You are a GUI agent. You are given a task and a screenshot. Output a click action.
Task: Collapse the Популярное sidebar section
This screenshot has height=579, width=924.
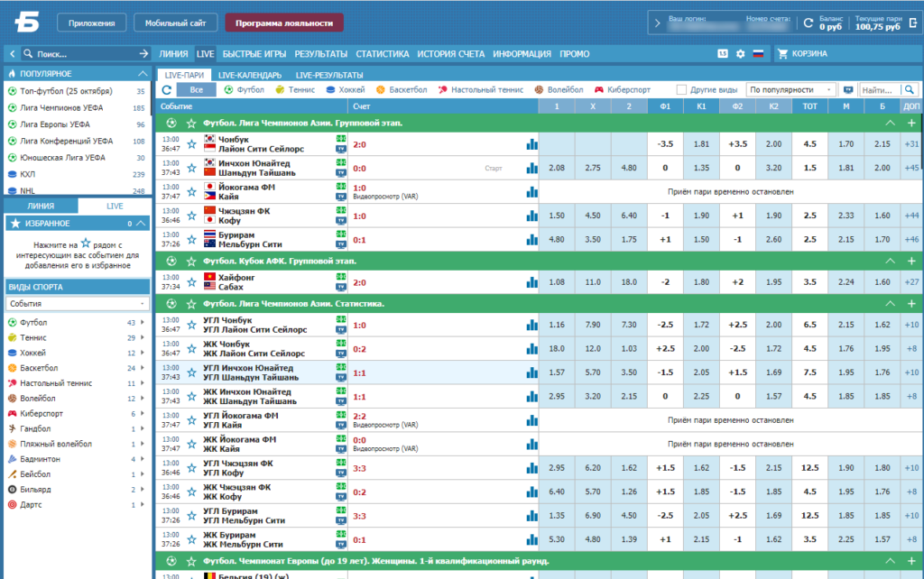(x=143, y=74)
